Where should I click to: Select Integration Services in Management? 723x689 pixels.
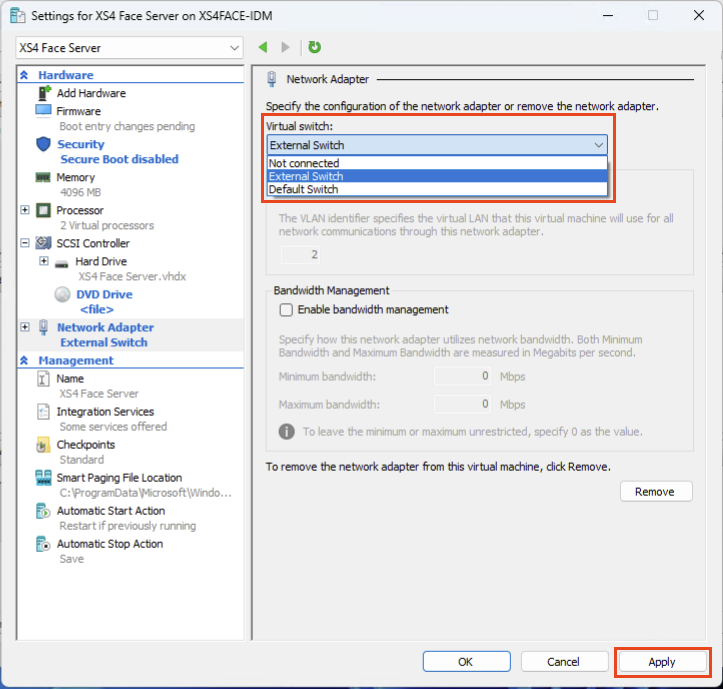pyautogui.click(x=105, y=411)
